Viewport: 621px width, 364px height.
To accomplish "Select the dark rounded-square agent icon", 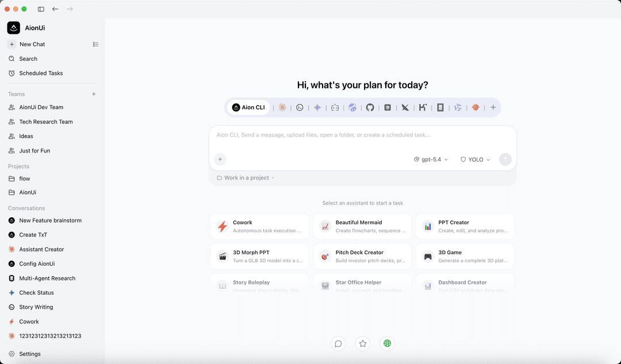I will (x=388, y=108).
